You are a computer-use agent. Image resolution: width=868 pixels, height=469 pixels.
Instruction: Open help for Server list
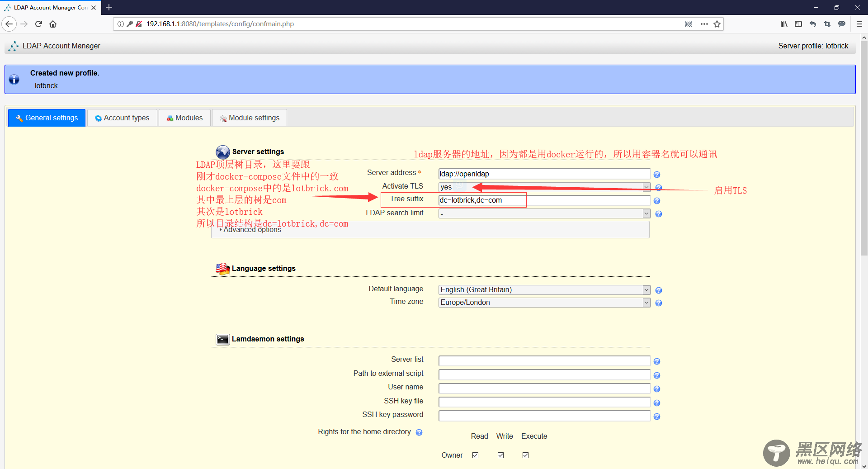pyautogui.click(x=657, y=361)
